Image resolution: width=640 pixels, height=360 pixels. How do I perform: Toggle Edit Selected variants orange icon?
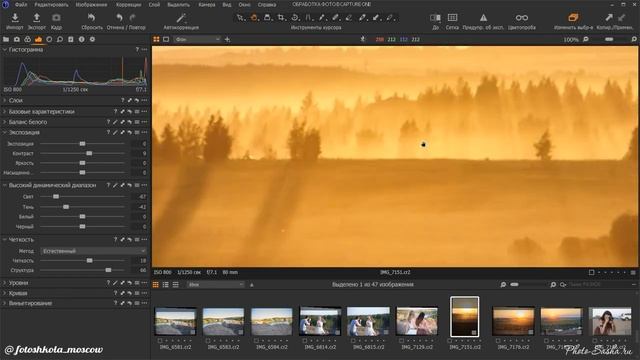click(x=573, y=18)
